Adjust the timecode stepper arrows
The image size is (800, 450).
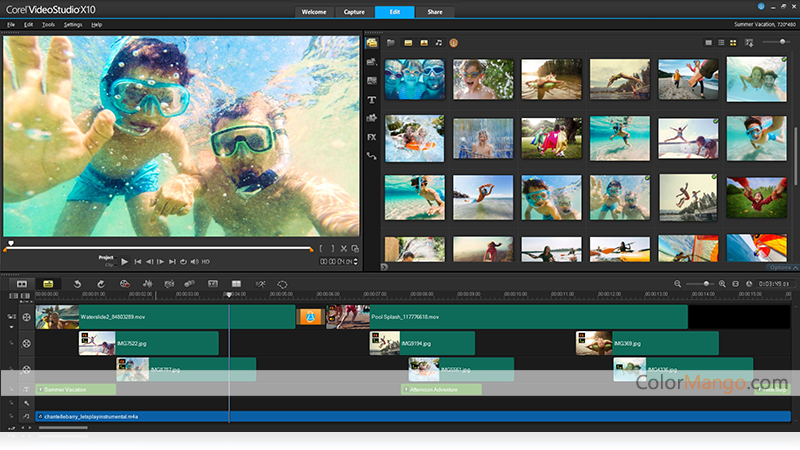(356, 262)
